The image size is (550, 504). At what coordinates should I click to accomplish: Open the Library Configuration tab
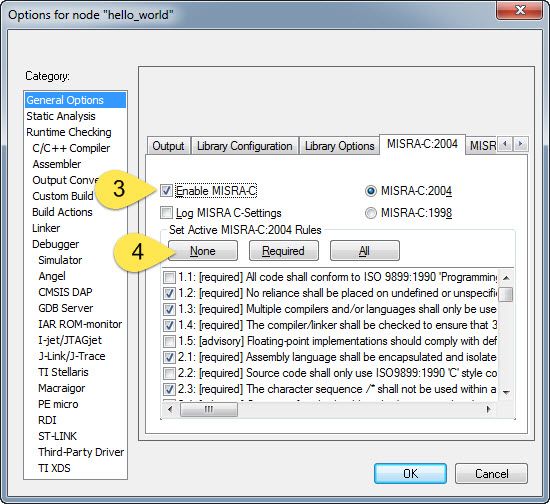point(244,146)
